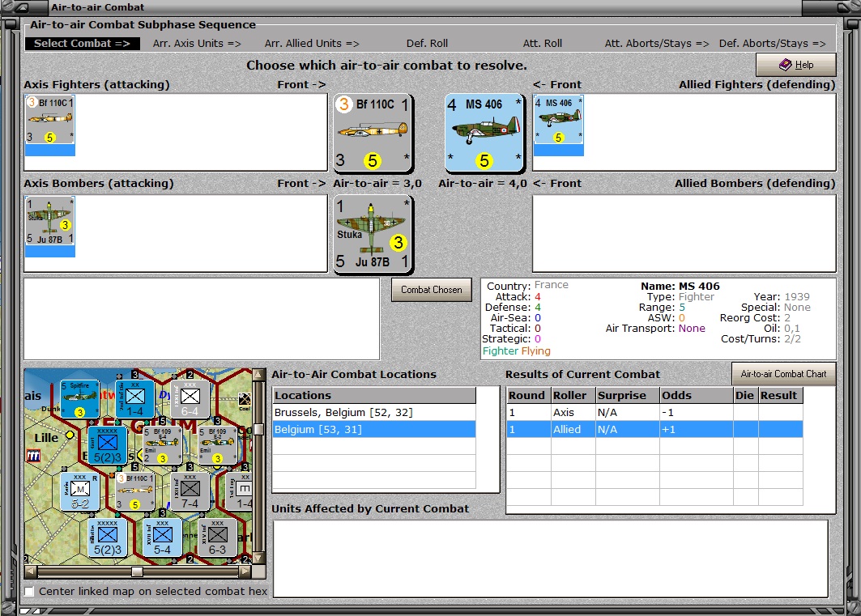The width and height of the screenshot is (861, 616).
Task: Click map vertical scrollbar up arrow
Action: coord(258,374)
